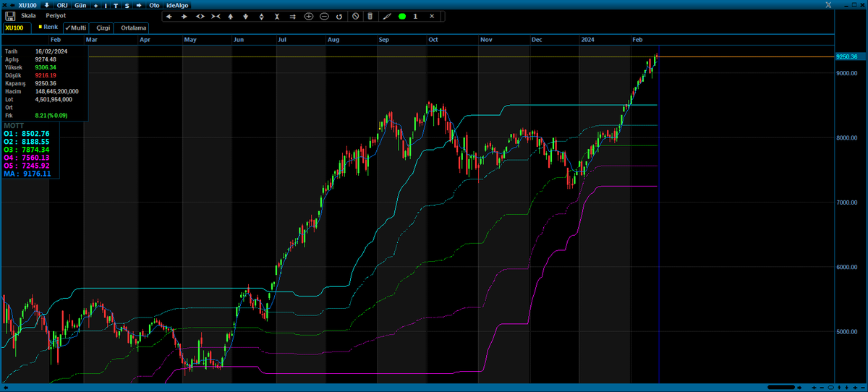
Task: Click the Hacim 148,645,200,000 volume value
Action: [57, 92]
